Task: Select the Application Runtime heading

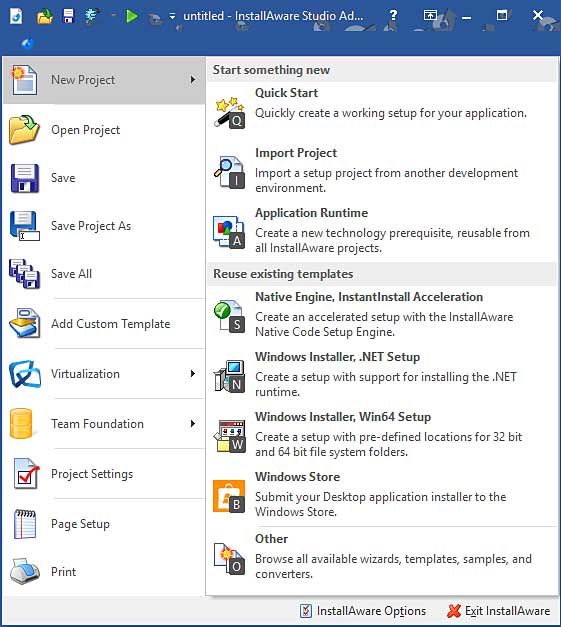Action: click(311, 213)
